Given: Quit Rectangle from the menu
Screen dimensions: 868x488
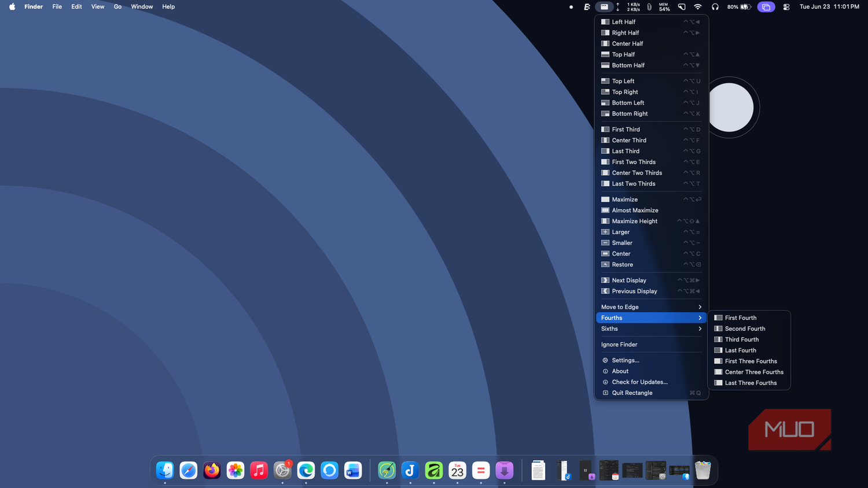Looking at the screenshot, I should tap(652, 393).
